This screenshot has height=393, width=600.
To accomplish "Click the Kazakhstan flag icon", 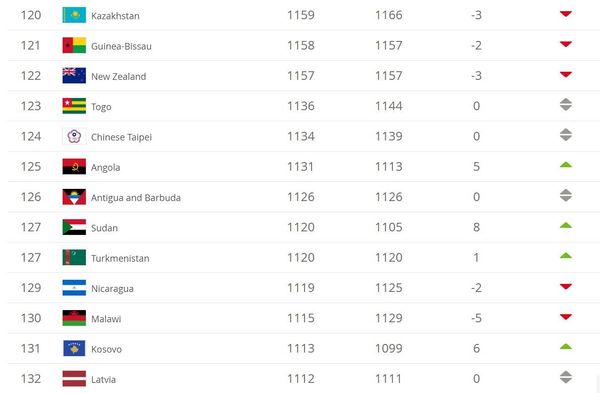I will [x=74, y=15].
